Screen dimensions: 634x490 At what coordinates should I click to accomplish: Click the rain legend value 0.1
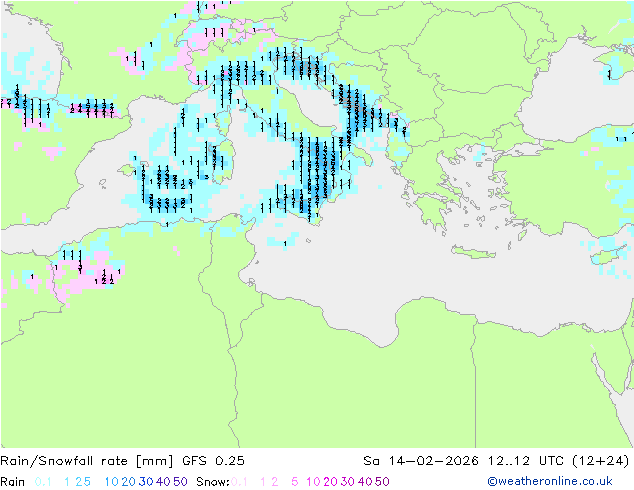click(43, 482)
